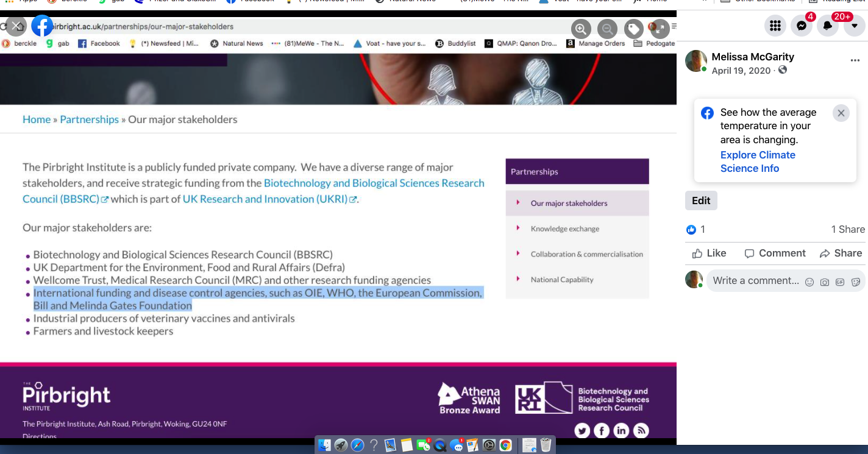Open the account dropdown arrow
Viewport: 868px width, 454px height.
click(x=854, y=26)
